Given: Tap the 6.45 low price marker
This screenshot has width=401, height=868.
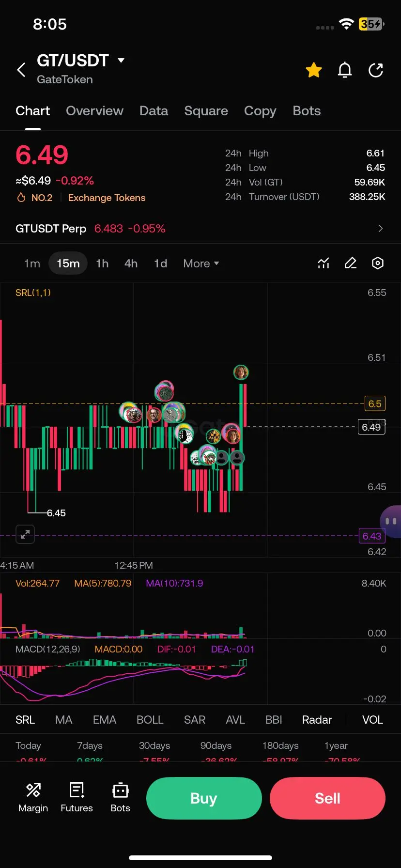Looking at the screenshot, I should [x=56, y=513].
